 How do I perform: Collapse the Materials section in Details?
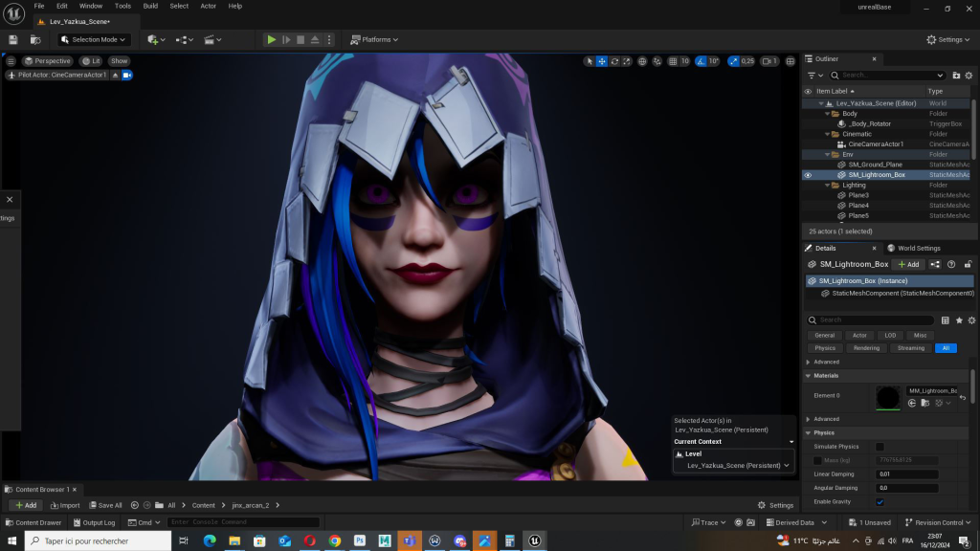[808, 376]
